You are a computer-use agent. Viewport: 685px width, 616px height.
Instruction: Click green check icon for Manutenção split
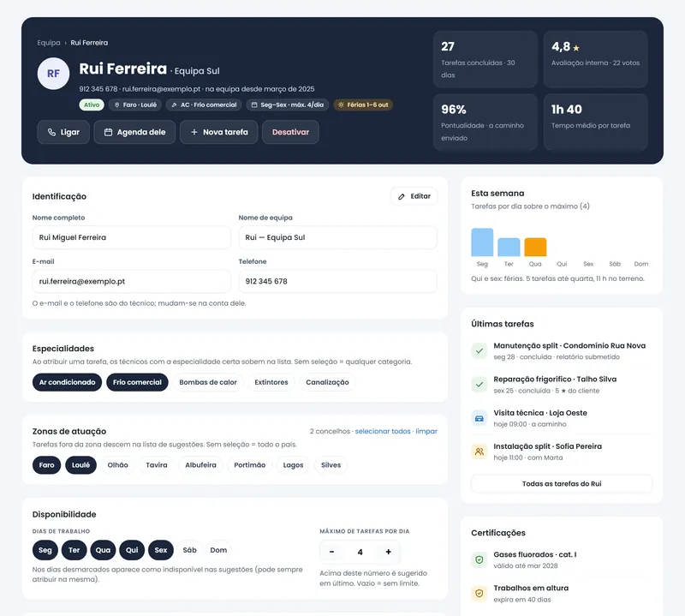tap(479, 350)
